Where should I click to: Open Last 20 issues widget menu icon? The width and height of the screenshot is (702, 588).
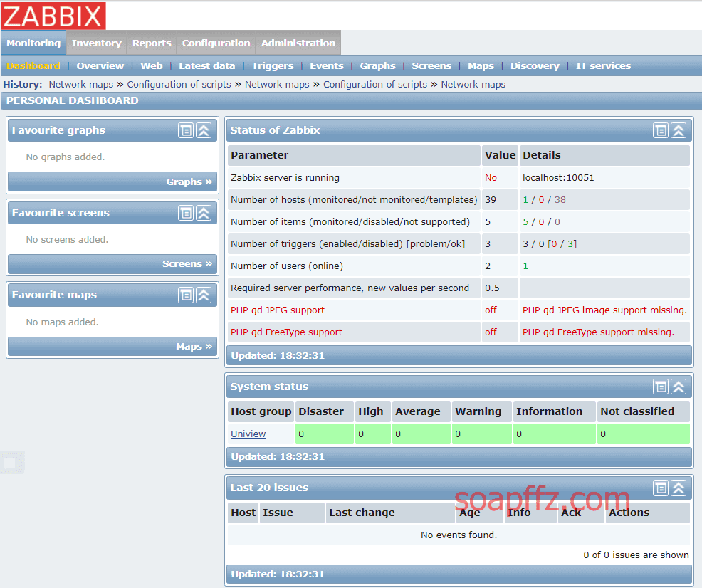point(661,488)
